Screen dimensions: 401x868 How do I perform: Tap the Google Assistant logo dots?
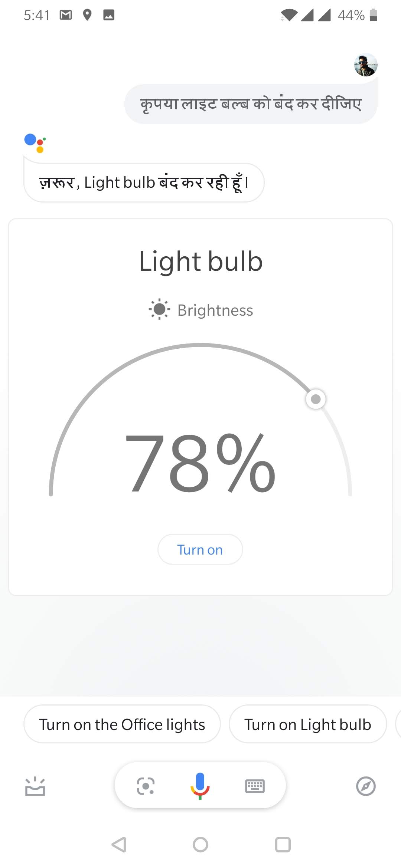pos(35,143)
